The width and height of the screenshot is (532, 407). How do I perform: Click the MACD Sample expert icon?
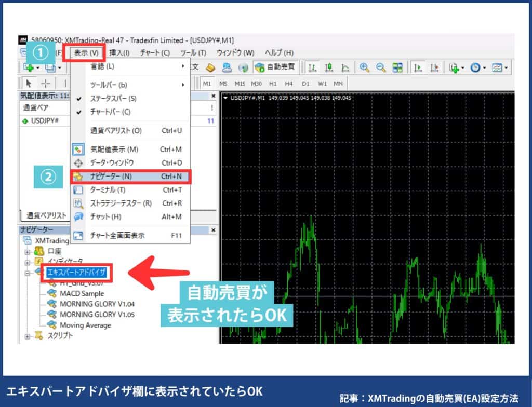(52, 293)
